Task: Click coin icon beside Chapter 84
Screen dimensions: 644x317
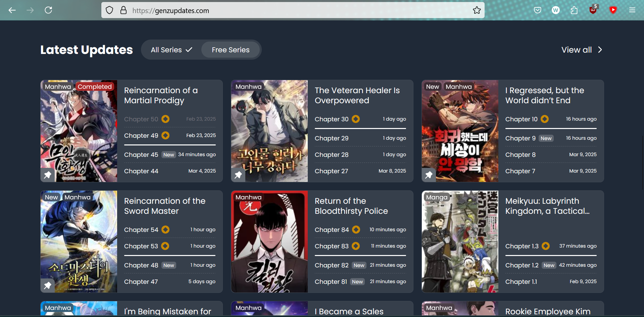Action: point(356,230)
